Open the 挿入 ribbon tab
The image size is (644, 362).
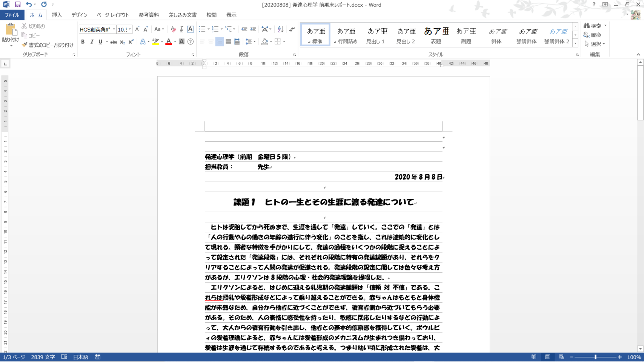pyautogui.click(x=57, y=15)
